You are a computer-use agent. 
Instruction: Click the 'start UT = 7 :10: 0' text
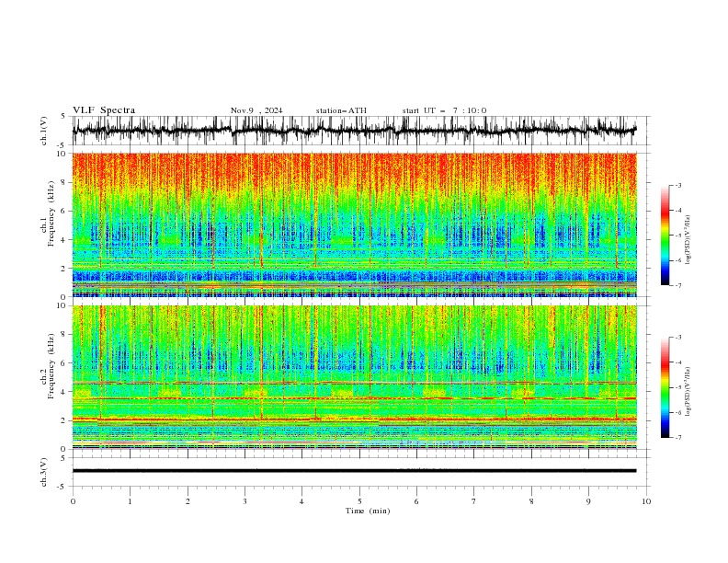(x=444, y=110)
